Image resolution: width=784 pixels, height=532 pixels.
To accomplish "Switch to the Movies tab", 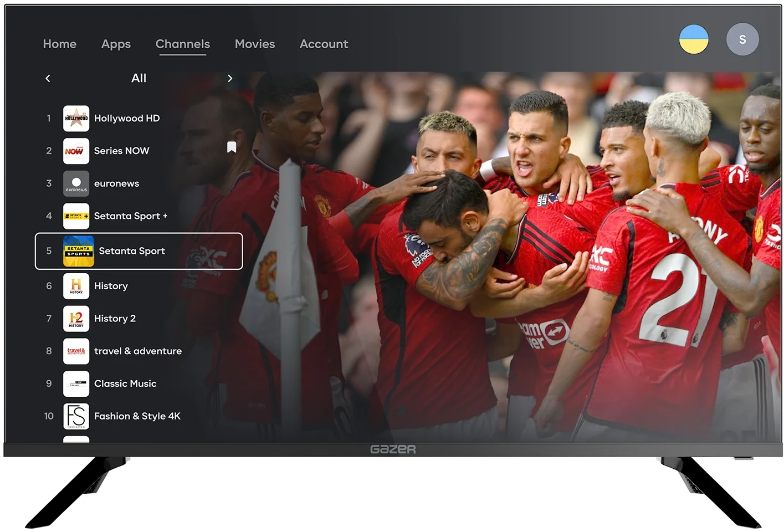I will (255, 44).
